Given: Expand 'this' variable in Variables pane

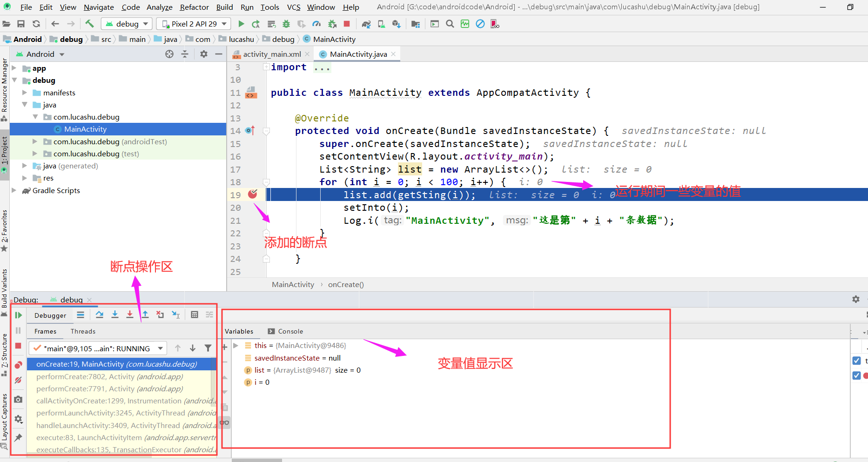Looking at the screenshot, I should [236, 345].
